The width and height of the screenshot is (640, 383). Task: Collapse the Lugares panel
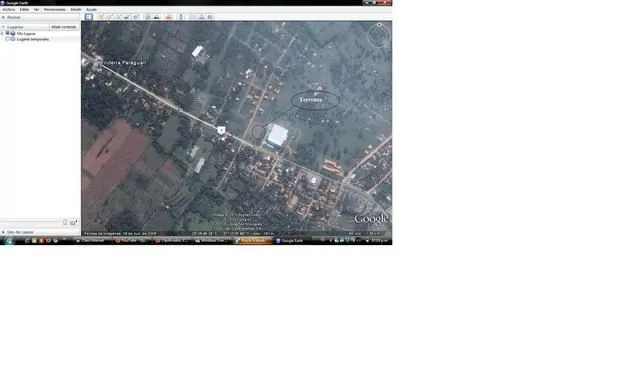[3, 27]
